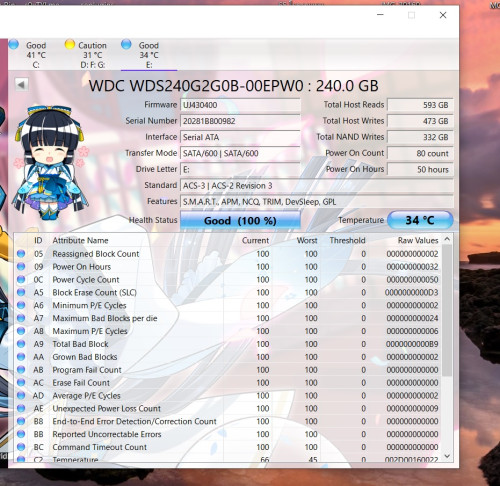Click the Good (100 %) health status button
The image size is (500, 486).
240,220
